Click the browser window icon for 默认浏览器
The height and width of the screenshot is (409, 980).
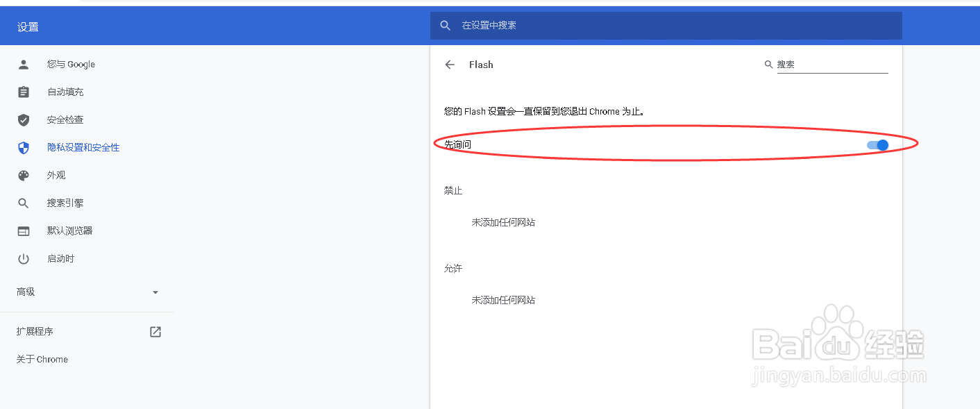coord(24,231)
